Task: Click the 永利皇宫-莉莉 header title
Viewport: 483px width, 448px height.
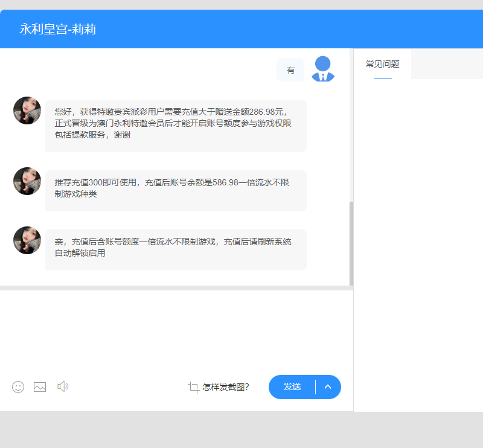Action: coord(57,29)
